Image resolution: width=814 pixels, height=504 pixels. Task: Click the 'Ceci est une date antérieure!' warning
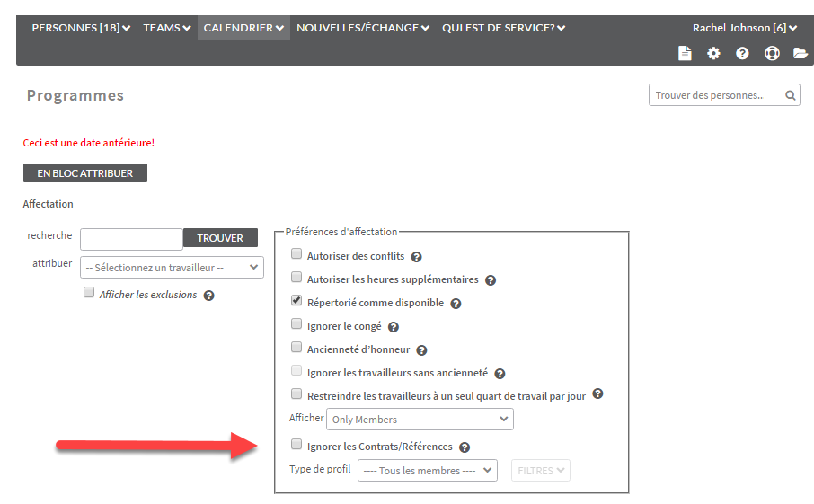(x=89, y=143)
